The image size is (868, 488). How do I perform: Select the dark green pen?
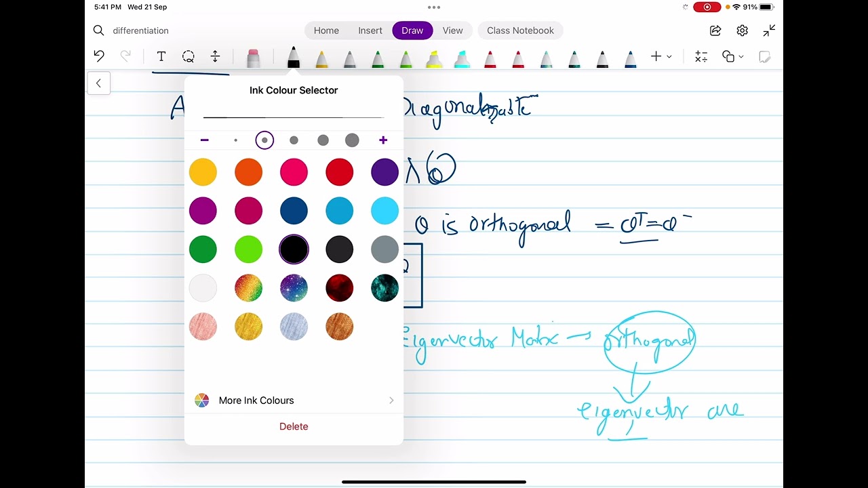pyautogui.click(x=378, y=58)
